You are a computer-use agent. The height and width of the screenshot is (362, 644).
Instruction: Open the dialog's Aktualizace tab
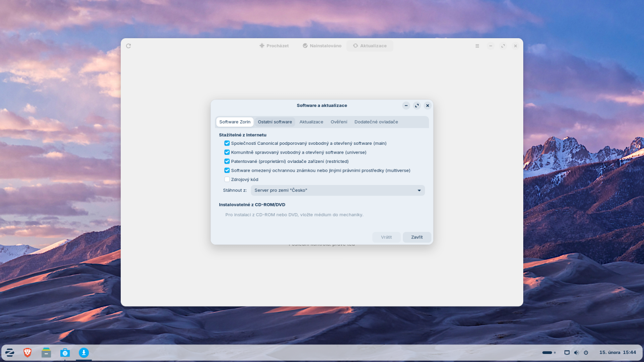click(311, 122)
